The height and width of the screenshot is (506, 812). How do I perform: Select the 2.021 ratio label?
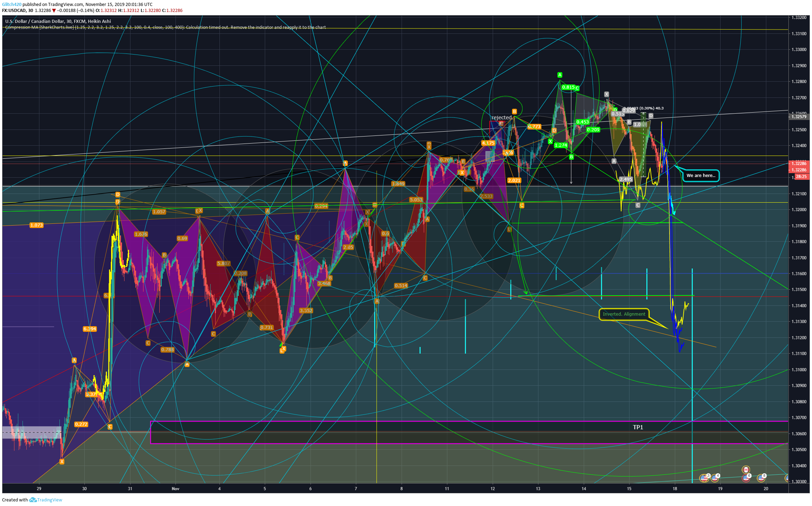(x=514, y=181)
